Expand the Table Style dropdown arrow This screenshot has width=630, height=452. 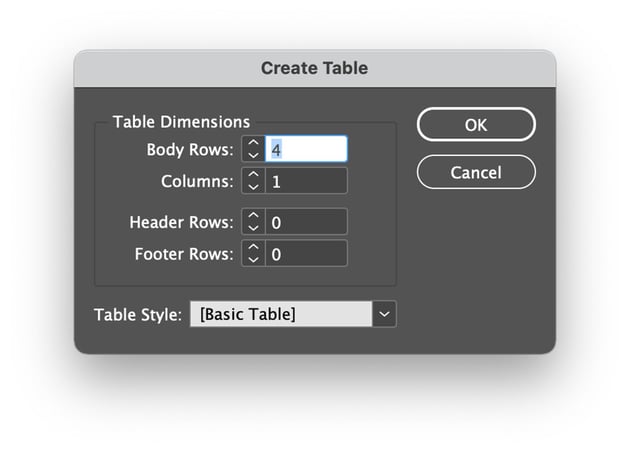pos(385,314)
